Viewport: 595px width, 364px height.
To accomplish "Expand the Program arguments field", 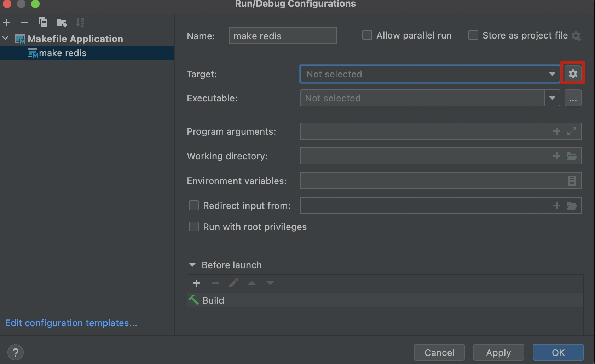I will click(572, 131).
